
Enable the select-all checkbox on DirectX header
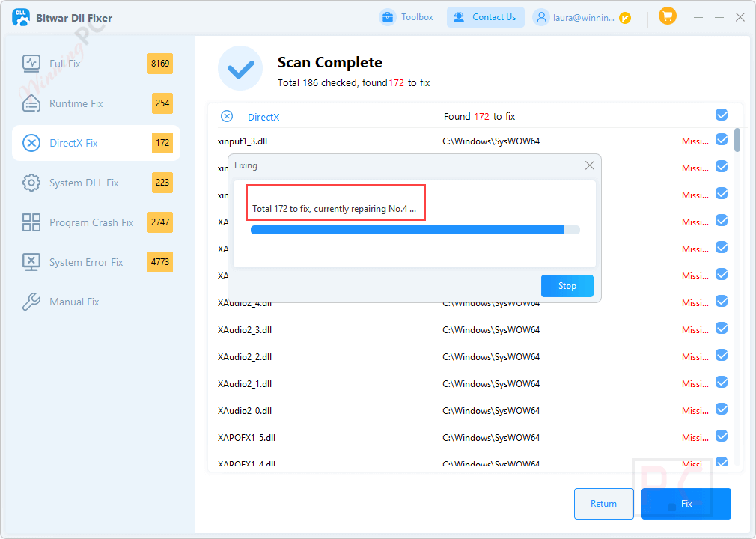(721, 115)
